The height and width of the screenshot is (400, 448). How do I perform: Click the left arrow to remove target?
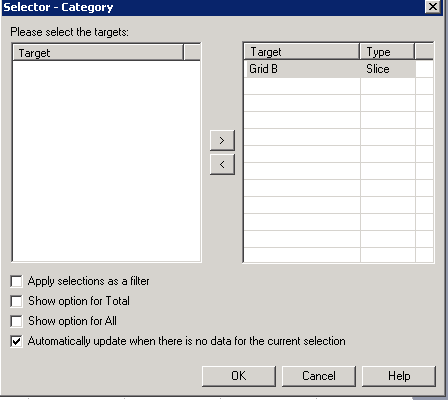coord(222,164)
